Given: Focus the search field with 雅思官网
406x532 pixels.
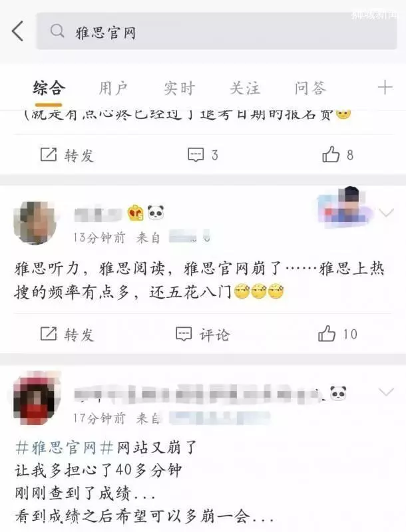Looking at the screenshot, I should (216, 31).
